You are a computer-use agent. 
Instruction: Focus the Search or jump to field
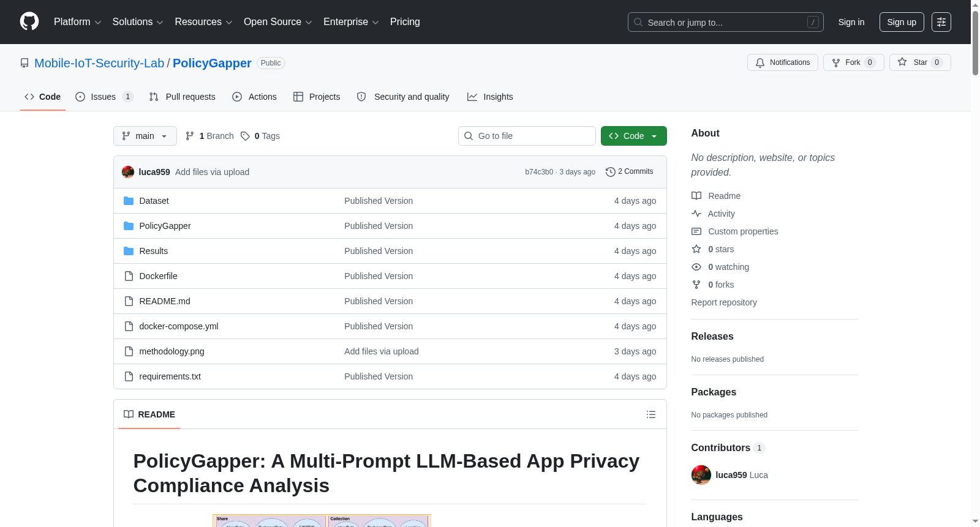coord(726,22)
